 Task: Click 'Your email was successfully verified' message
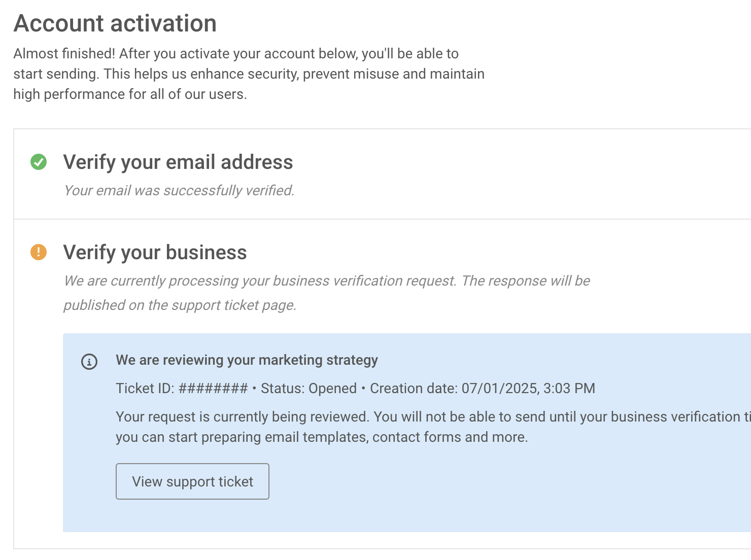pos(179,191)
